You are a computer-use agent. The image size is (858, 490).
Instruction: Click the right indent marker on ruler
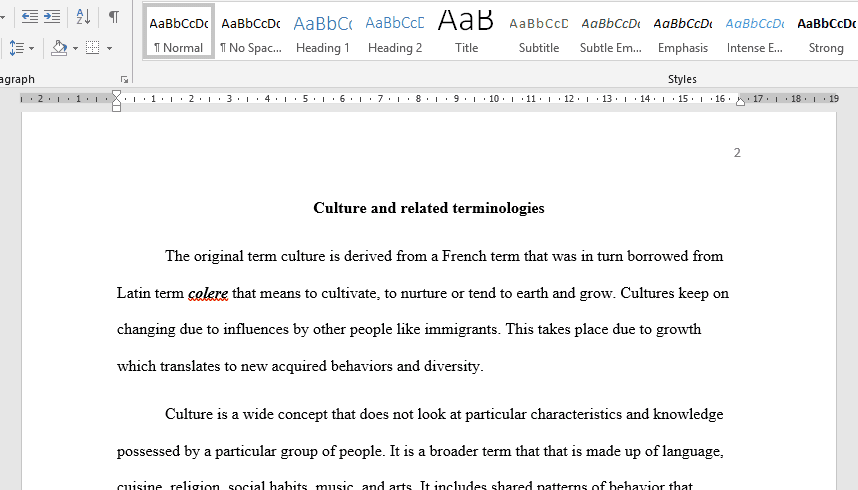(741, 101)
